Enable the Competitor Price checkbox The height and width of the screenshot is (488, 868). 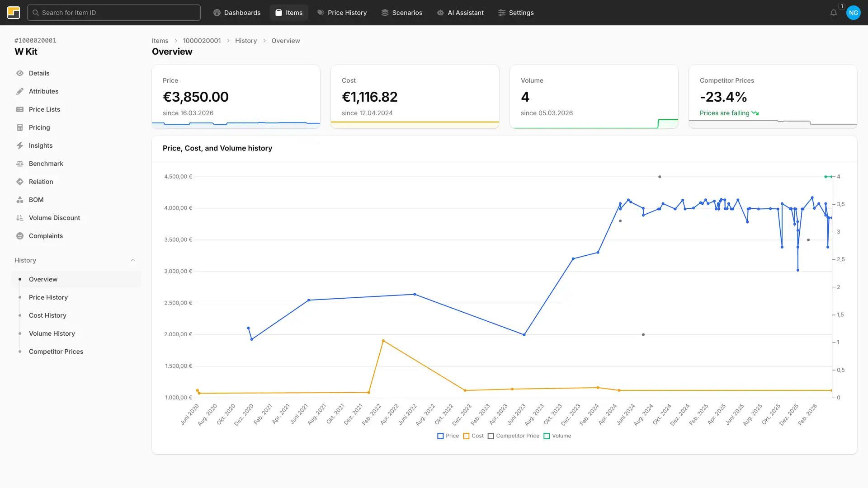491,436
